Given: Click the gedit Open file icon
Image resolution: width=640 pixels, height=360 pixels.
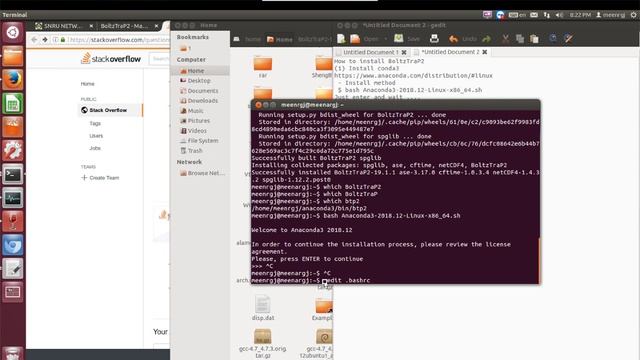Looking at the screenshot, I should click(x=355, y=39).
